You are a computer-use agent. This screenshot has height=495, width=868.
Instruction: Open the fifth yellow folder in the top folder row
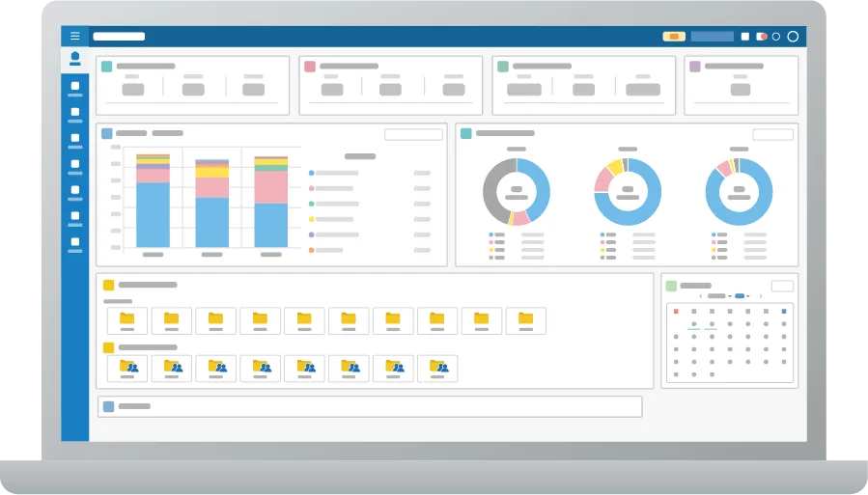(304, 320)
